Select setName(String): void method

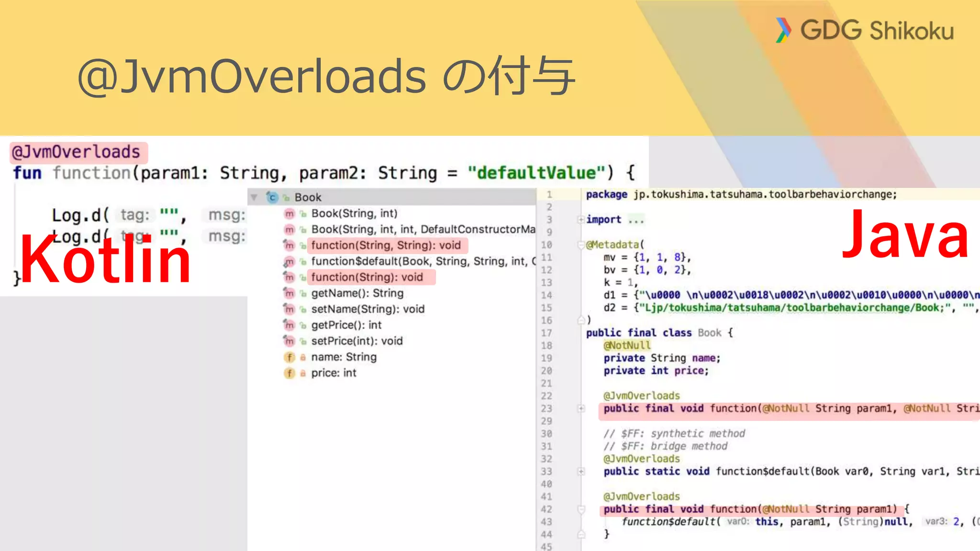(x=368, y=309)
